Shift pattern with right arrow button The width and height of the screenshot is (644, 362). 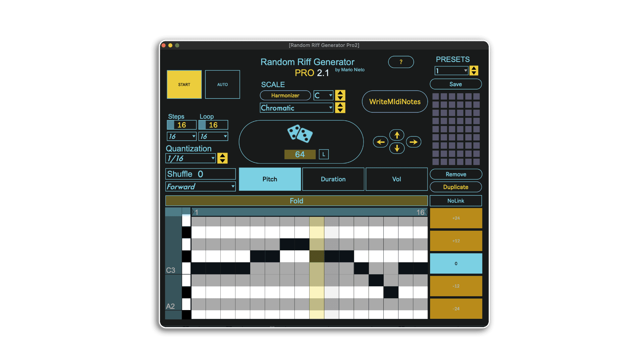[414, 142]
